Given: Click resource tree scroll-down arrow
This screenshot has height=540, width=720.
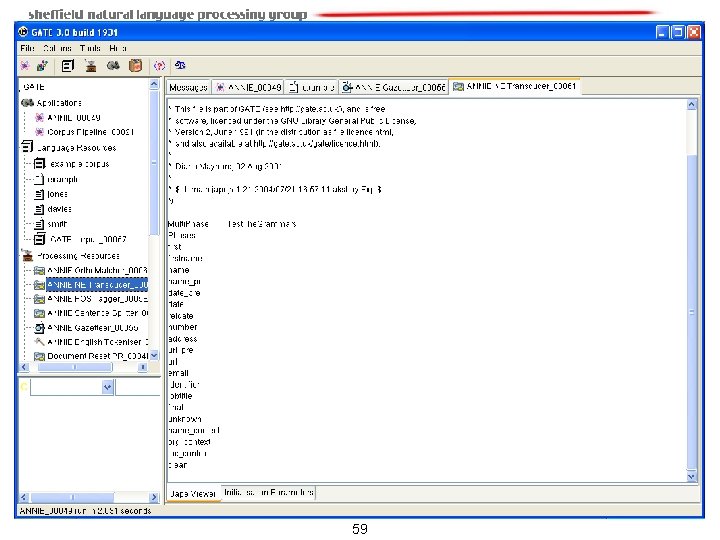Looking at the screenshot, I should pyautogui.click(x=154, y=355).
